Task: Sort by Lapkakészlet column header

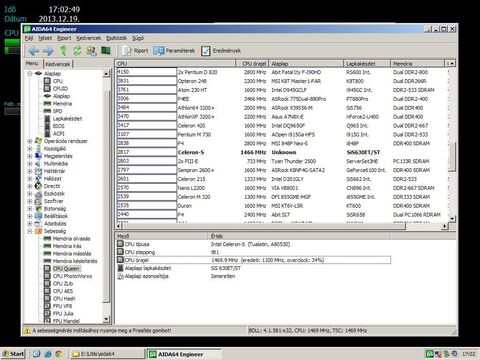Action: (x=367, y=63)
